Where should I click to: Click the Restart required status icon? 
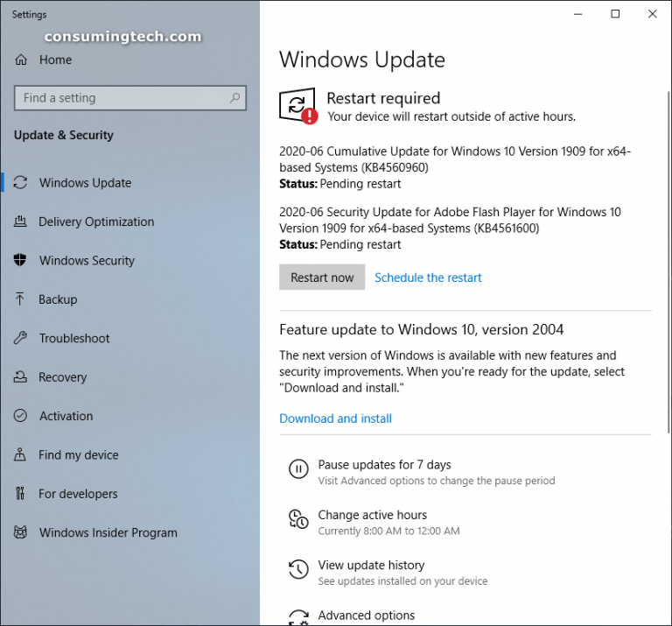tap(298, 106)
